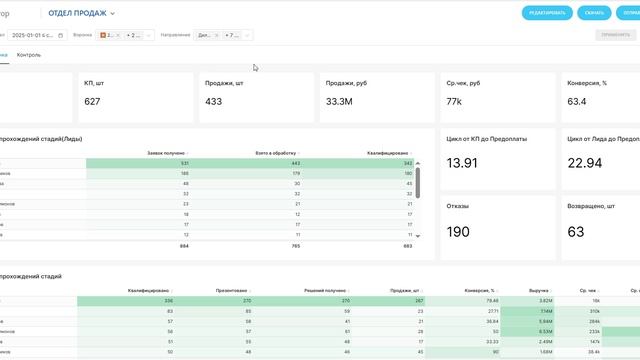Click leads table scroll-up arrow
The width and height of the screenshot is (640, 360).
click(418, 163)
